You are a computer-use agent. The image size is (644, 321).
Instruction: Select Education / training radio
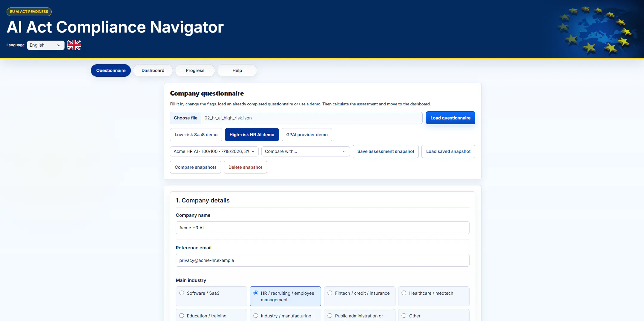pyautogui.click(x=182, y=316)
